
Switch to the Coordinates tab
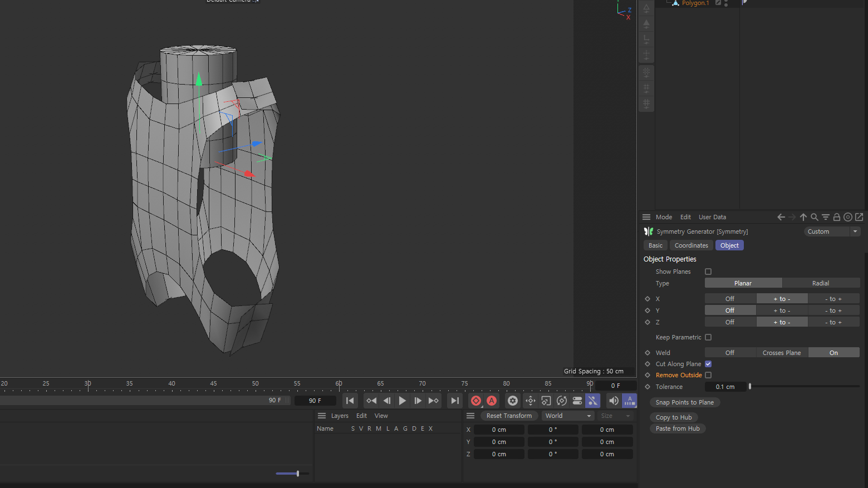(x=691, y=245)
